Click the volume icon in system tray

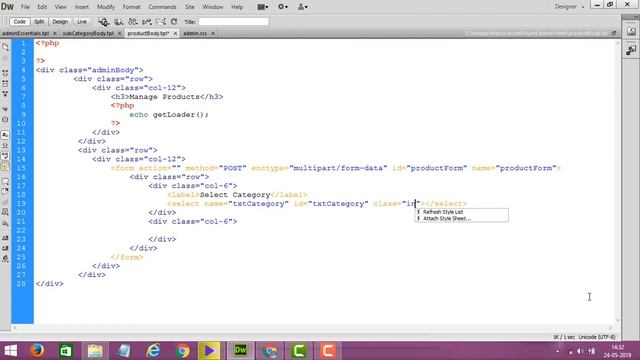point(580,351)
